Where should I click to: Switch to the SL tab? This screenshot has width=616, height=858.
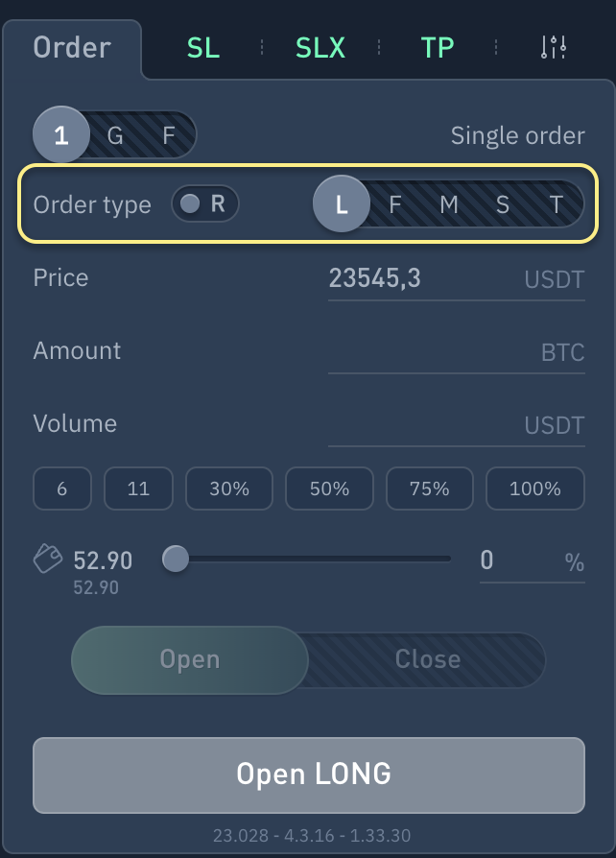(x=203, y=47)
